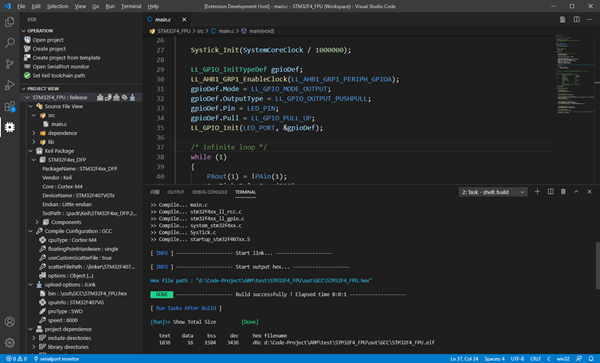Open the Source Control view
This screenshot has width=600, height=363.
pos(10,64)
